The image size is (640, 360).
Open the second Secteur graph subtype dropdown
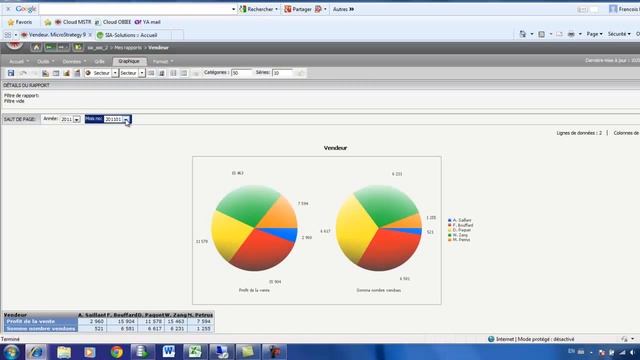click(x=142, y=73)
